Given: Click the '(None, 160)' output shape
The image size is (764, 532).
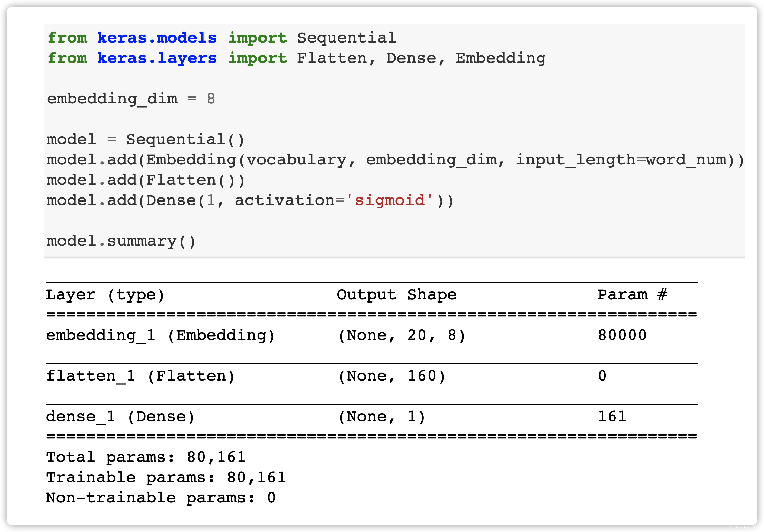Looking at the screenshot, I should [x=392, y=377].
